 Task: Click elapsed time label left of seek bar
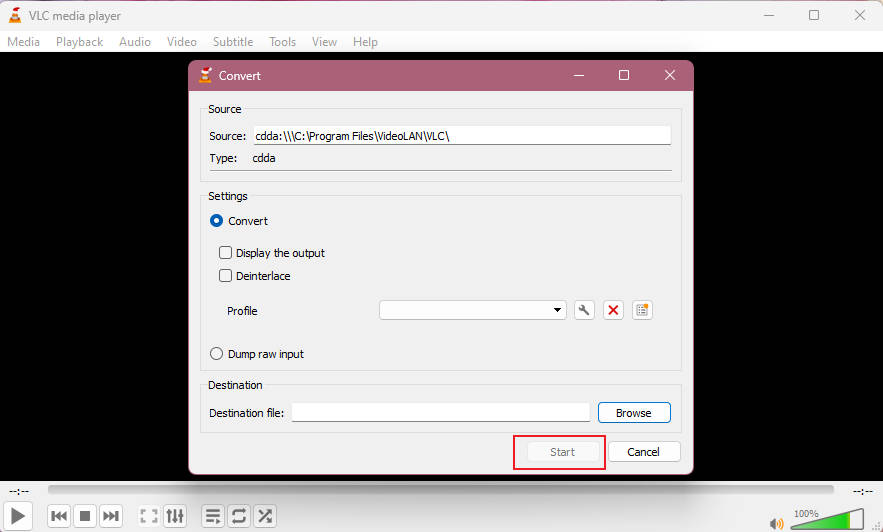19,491
